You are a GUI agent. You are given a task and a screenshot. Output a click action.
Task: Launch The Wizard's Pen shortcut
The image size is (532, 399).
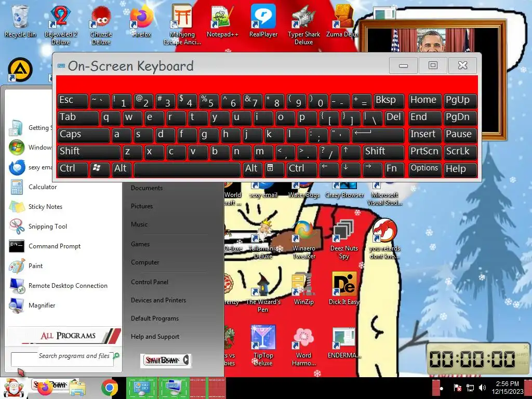[263, 292]
